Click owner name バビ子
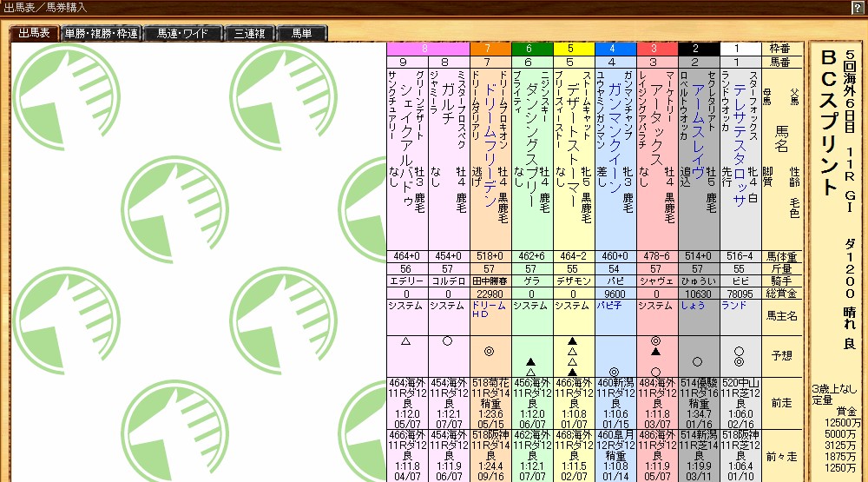This screenshot has width=868, height=482. [609, 306]
